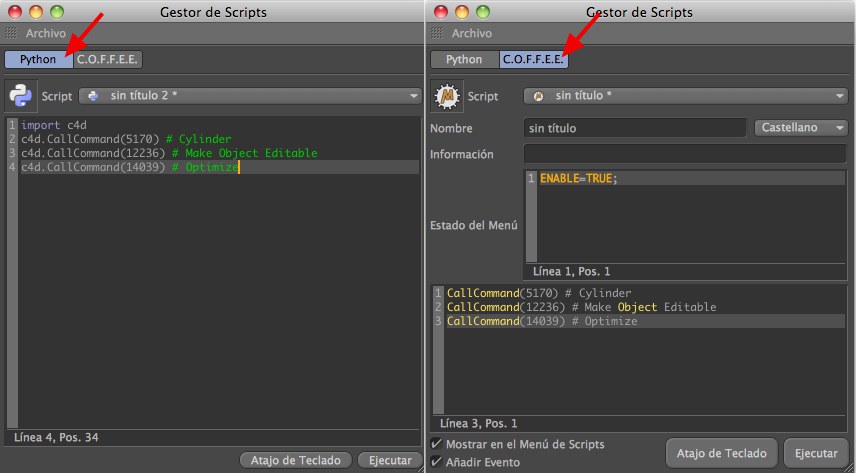Click the grip handle icon beside right Archivo
Viewport: 856px width, 473px height.
tap(438, 33)
